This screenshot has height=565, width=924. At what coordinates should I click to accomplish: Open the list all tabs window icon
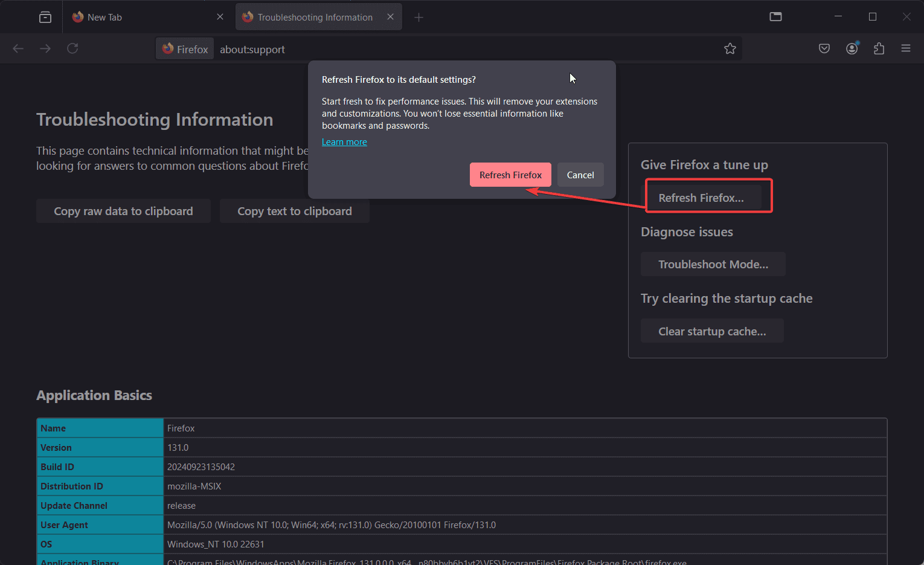(776, 17)
